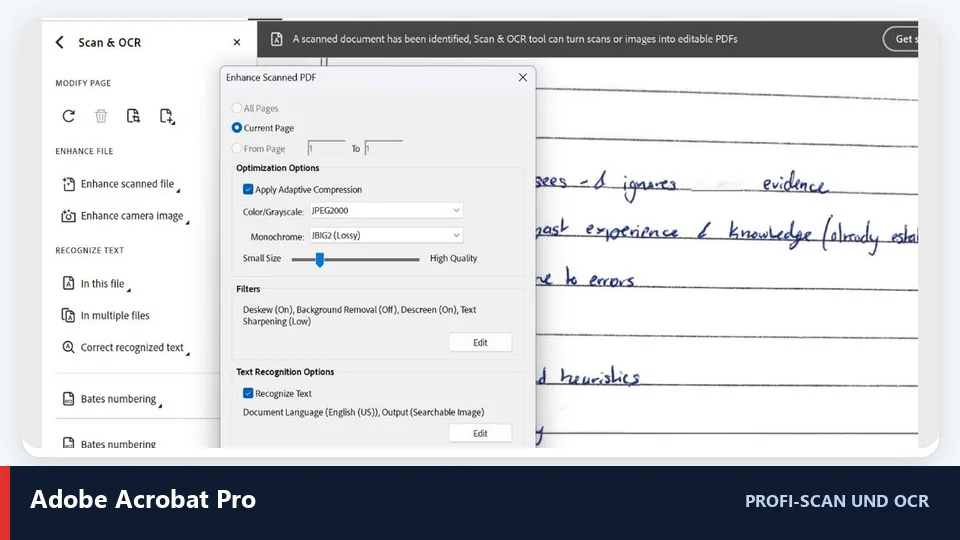Choose Recognize Text In multiple files
This screenshot has width=960, height=540.
click(115, 315)
